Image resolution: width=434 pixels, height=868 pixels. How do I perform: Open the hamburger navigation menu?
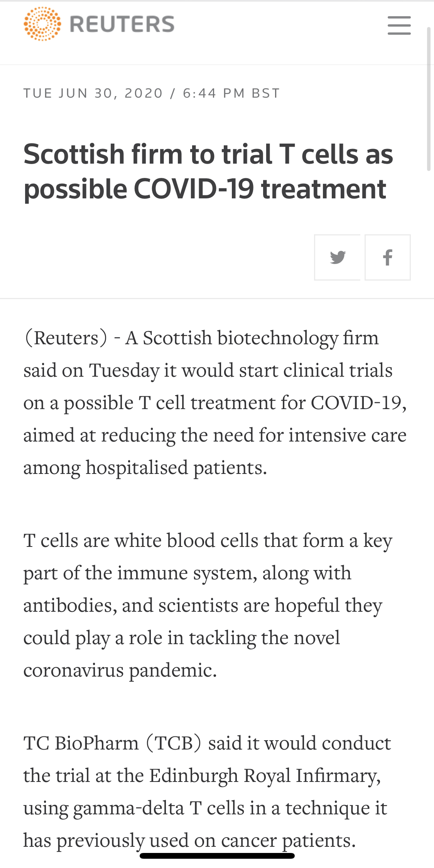pos(399,25)
